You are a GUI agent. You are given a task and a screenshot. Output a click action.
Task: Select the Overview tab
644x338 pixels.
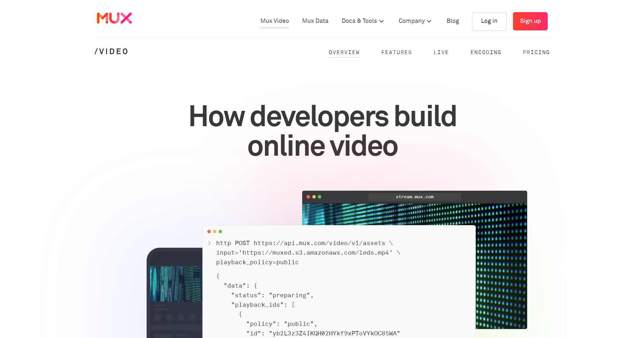point(344,52)
